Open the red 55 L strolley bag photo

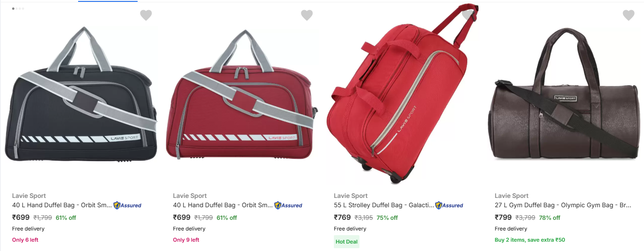(x=402, y=93)
